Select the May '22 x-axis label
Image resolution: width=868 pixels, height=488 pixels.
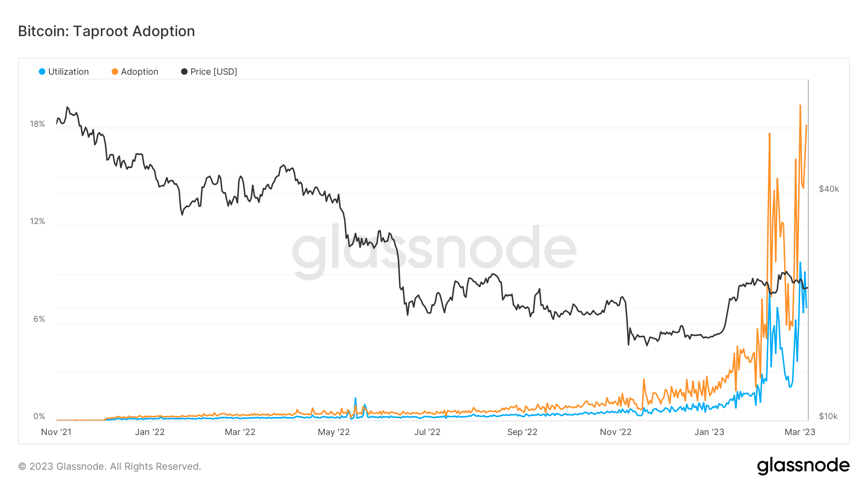click(334, 432)
